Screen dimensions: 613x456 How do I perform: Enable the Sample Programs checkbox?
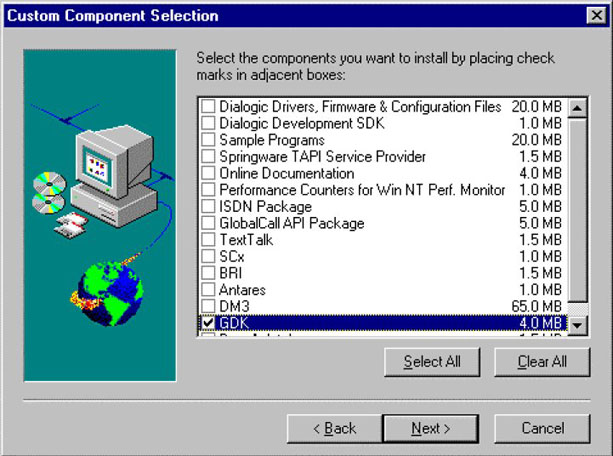[x=208, y=140]
